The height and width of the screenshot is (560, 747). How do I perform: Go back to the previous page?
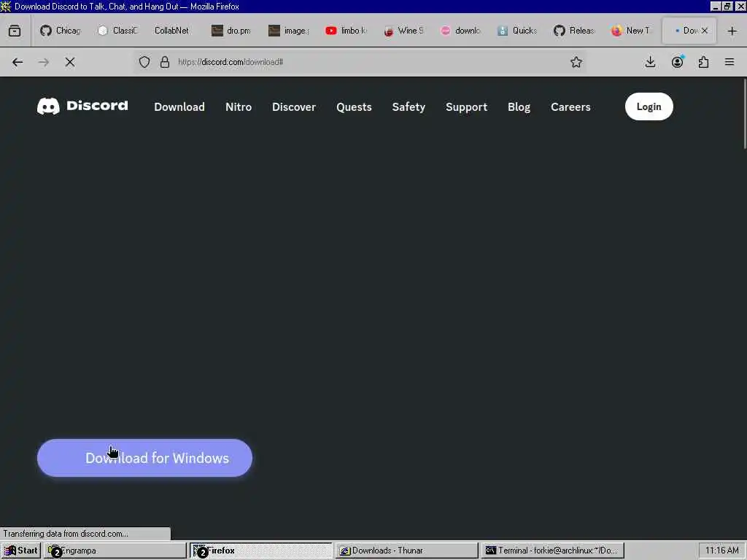tap(18, 63)
